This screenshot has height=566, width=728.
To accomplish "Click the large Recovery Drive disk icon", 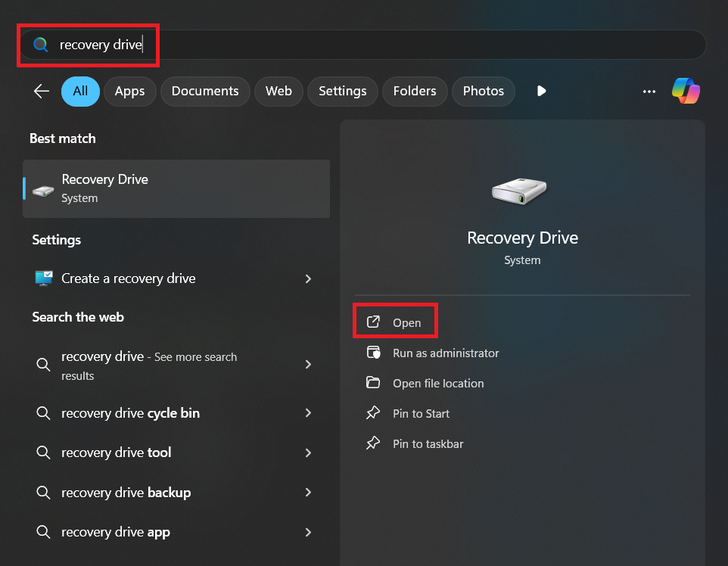I will 519,191.
